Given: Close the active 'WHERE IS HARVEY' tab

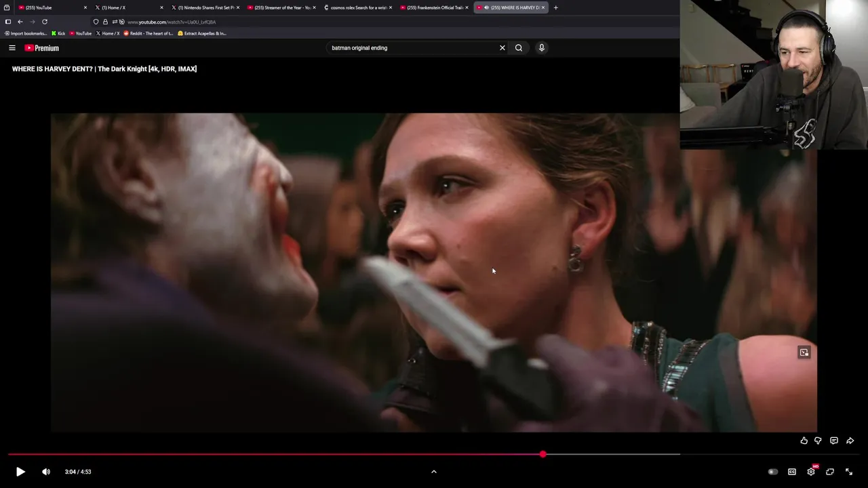Looking at the screenshot, I should [x=543, y=7].
